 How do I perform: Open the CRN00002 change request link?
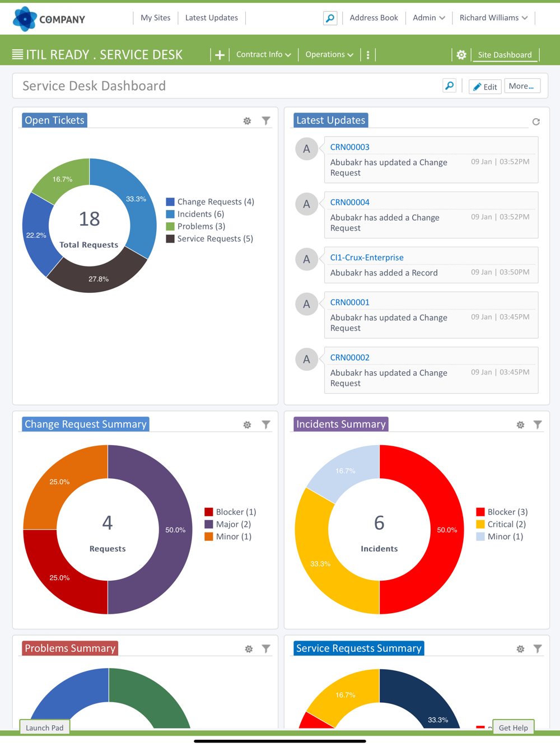(350, 357)
